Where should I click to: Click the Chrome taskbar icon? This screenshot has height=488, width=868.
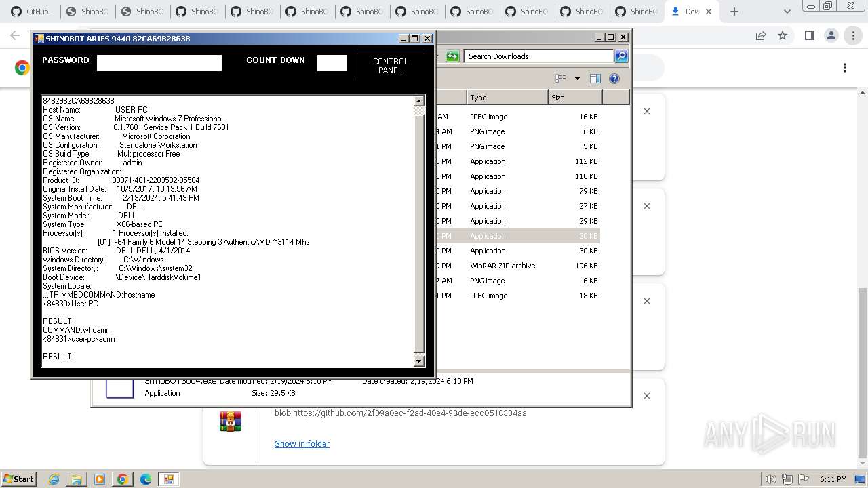(x=123, y=479)
